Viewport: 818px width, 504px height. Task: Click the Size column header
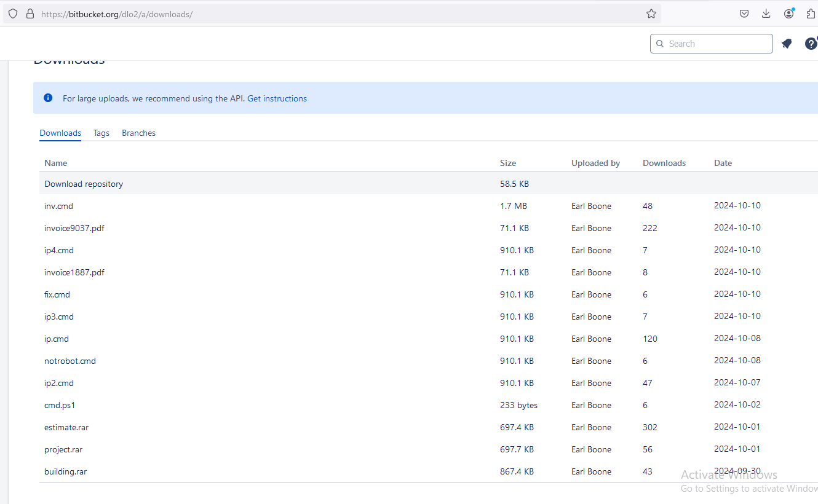click(x=508, y=163)
